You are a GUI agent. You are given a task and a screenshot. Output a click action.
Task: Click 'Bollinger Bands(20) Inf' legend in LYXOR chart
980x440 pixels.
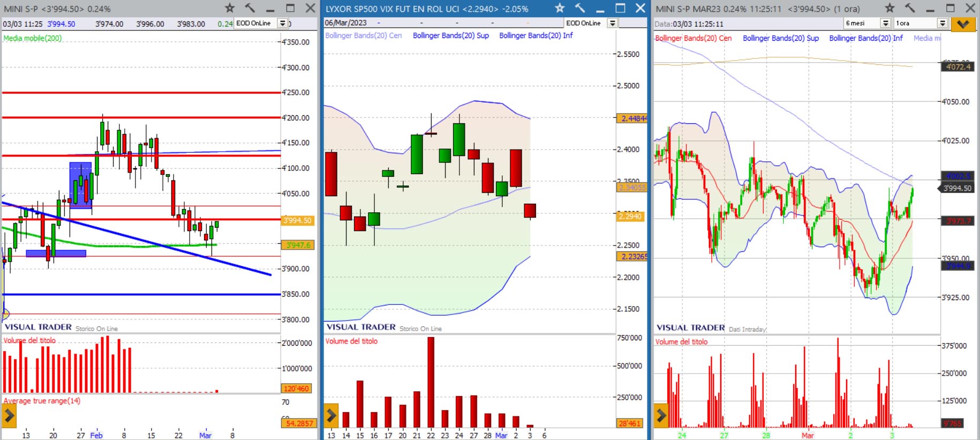pos(536,35)
